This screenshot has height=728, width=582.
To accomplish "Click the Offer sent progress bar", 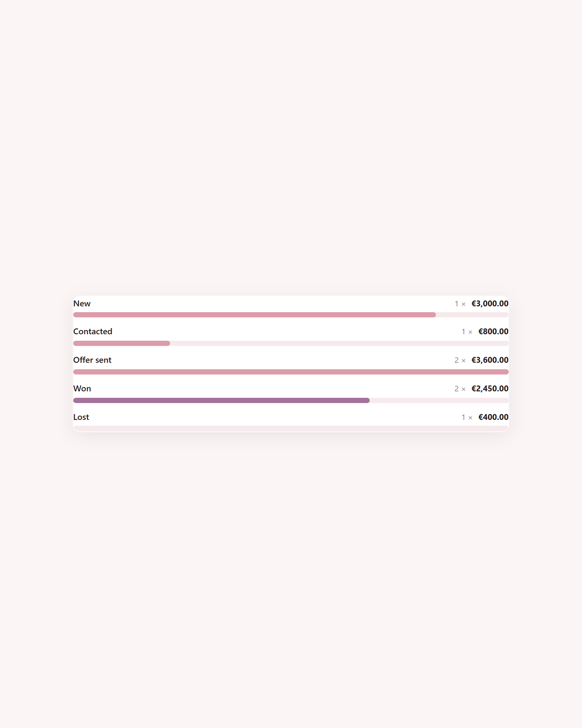I will pos(291,372).
